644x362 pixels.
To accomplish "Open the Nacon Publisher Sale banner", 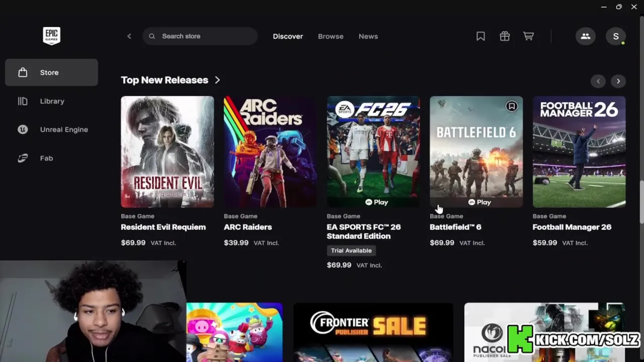I will coord(545,332).
